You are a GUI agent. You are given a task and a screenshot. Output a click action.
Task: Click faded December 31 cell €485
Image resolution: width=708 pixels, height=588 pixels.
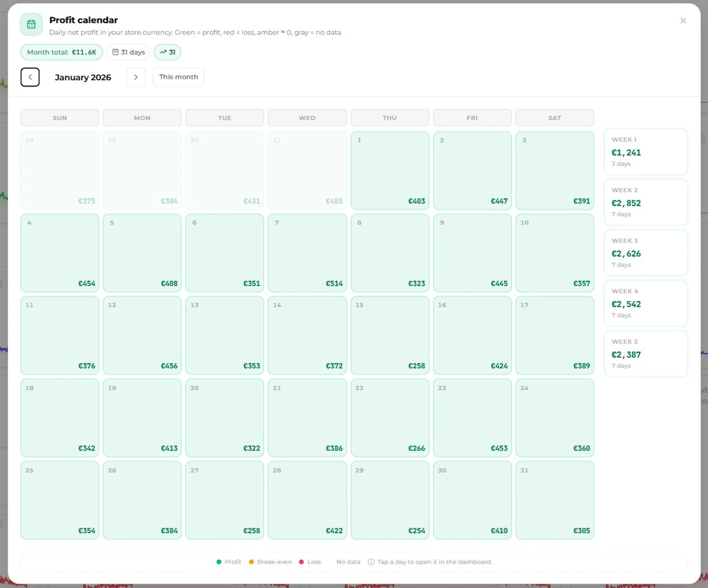click(x=307, y=170)
